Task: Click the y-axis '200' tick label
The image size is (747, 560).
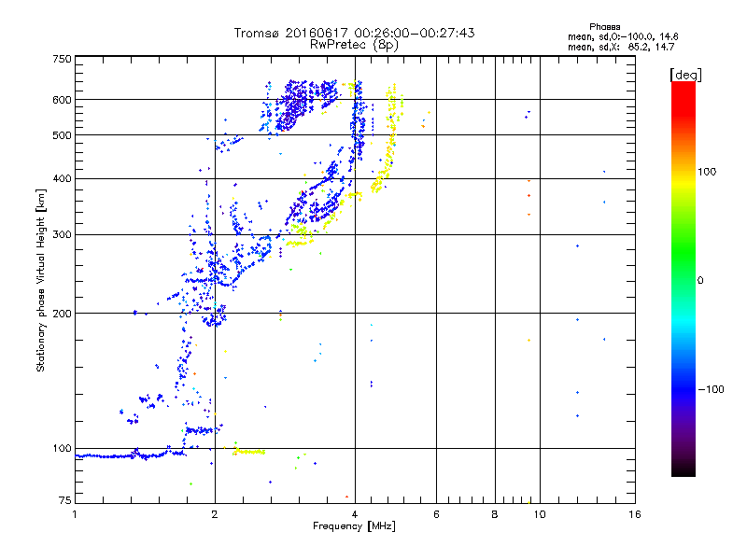Action: [x=62, y=314]
